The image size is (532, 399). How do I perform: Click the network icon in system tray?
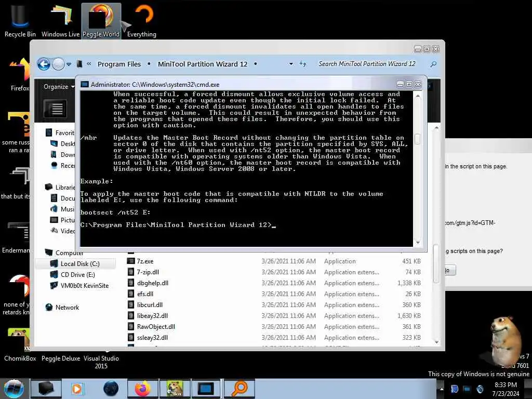[x=467, y=389]
